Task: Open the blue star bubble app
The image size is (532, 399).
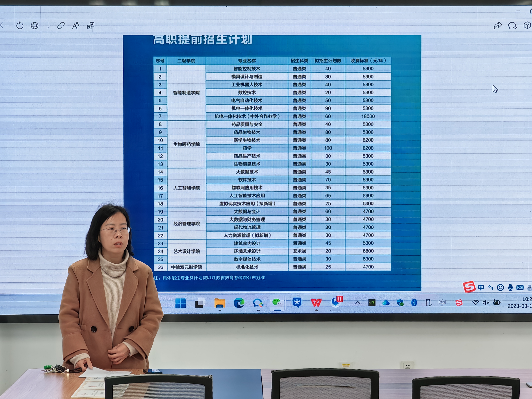Action: (297, 302)
